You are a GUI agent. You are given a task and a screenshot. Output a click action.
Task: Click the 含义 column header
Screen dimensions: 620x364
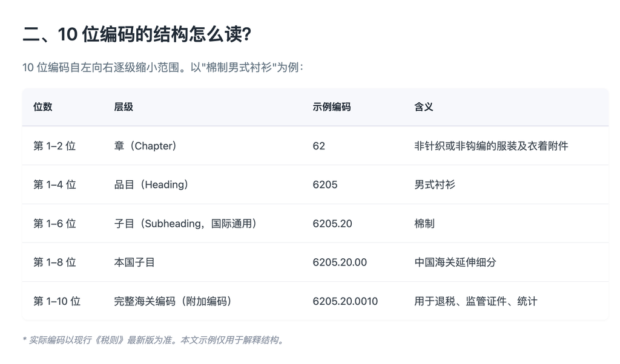point(423,107)
